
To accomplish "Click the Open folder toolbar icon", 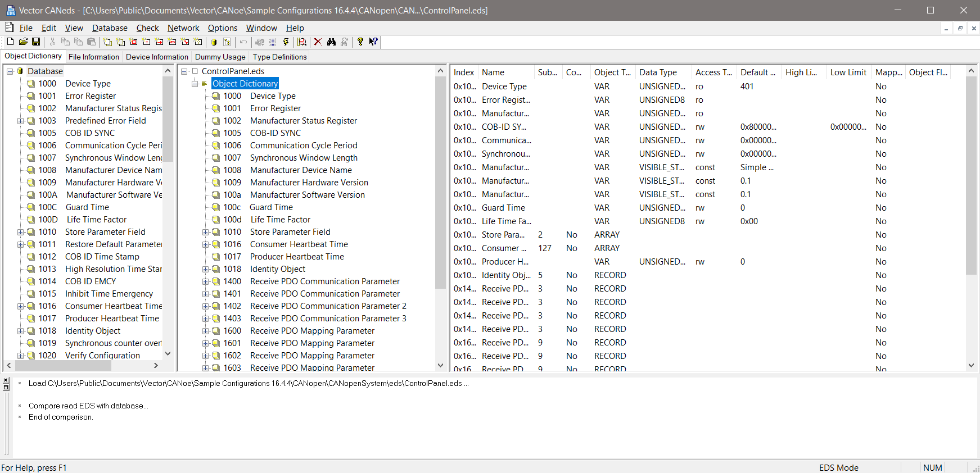I will [x=23, y=42].
